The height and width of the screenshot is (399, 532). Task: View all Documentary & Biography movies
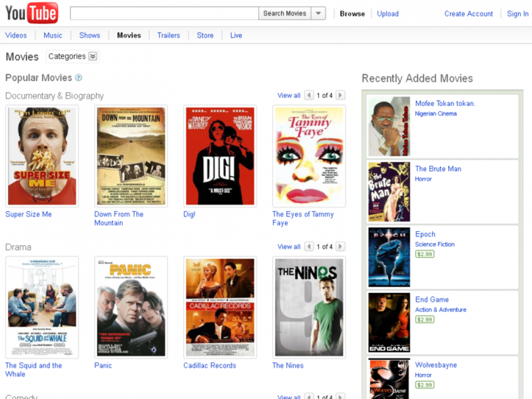pos(289,95)
